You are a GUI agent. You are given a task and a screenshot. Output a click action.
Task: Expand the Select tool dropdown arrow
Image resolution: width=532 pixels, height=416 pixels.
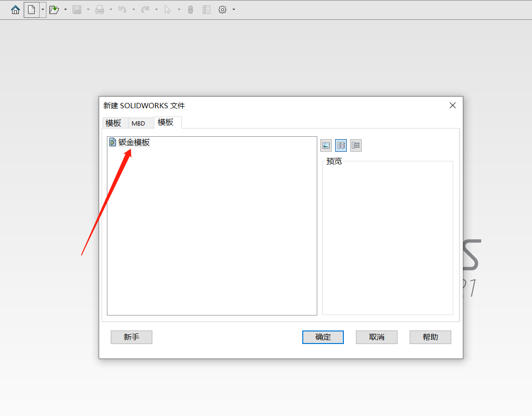coord(179,10)
